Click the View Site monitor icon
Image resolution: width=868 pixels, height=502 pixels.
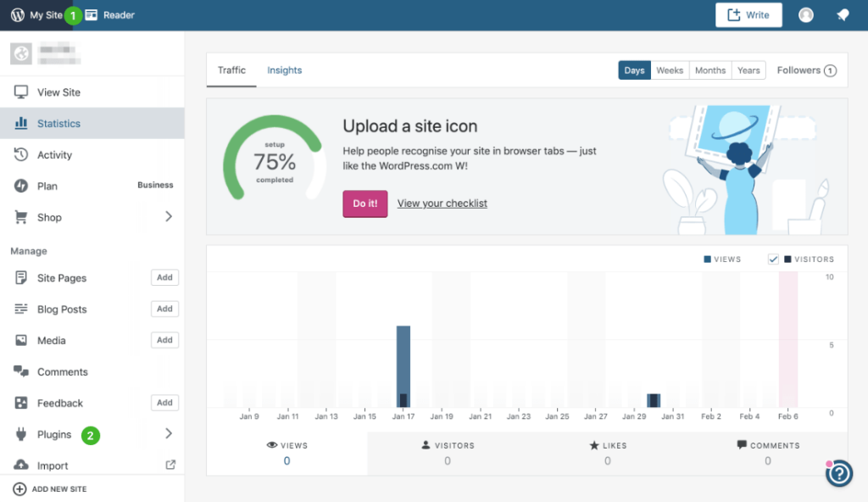point(21,92)
